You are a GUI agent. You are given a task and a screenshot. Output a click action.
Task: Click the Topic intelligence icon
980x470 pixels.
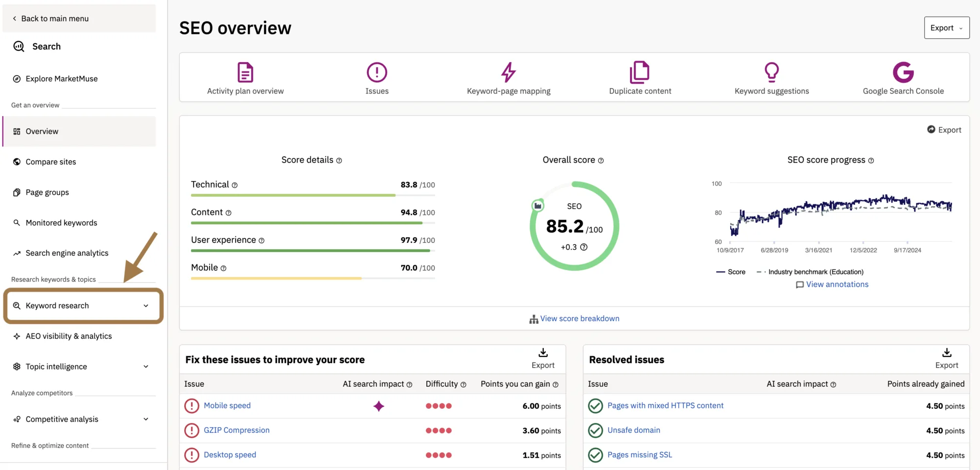[x=17, y=367]
